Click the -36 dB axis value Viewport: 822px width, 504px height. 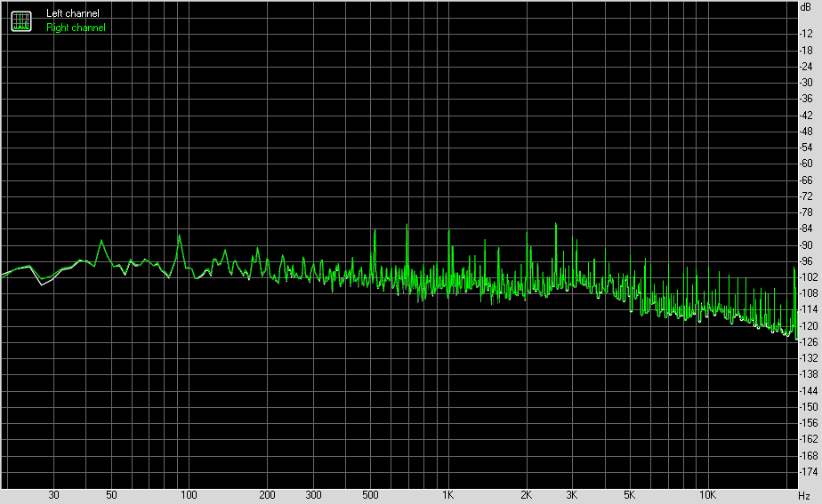806,99
